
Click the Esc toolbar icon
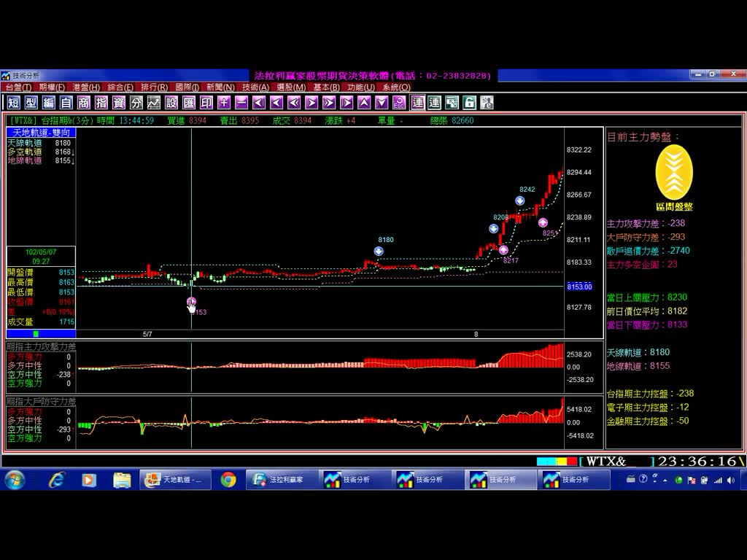pyautogui.click(x=399, y=102)
